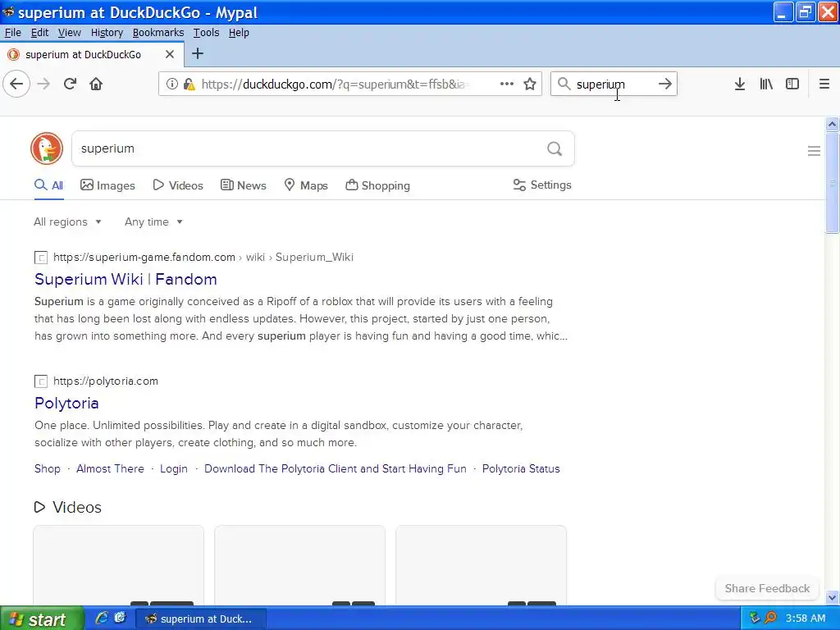Open Polytoria Status sitelink
Image resolution: width=840 pixels, height=630 pixels.
point(521,468)
